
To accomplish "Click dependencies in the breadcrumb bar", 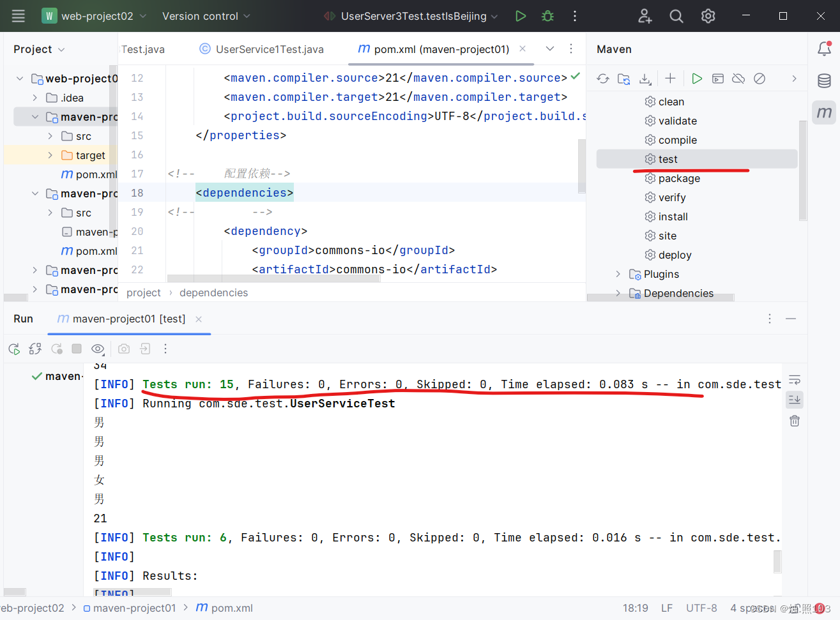I will click(213, 292).
